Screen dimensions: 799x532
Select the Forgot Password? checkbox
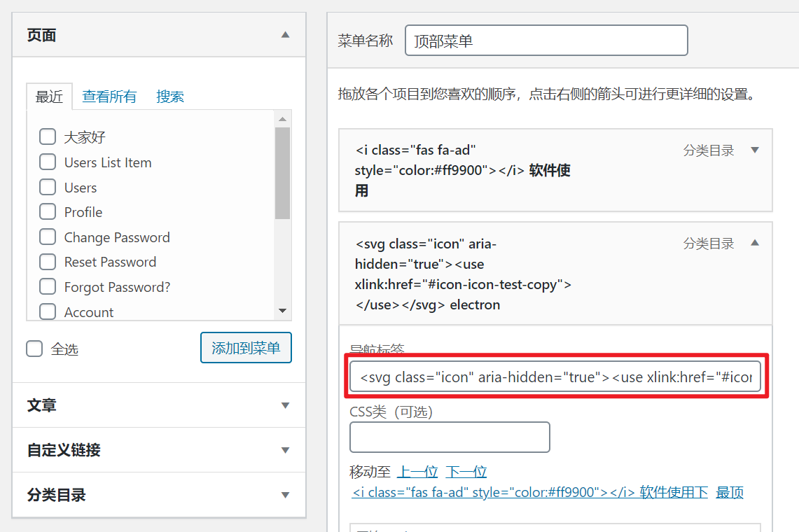coord(48,287)
